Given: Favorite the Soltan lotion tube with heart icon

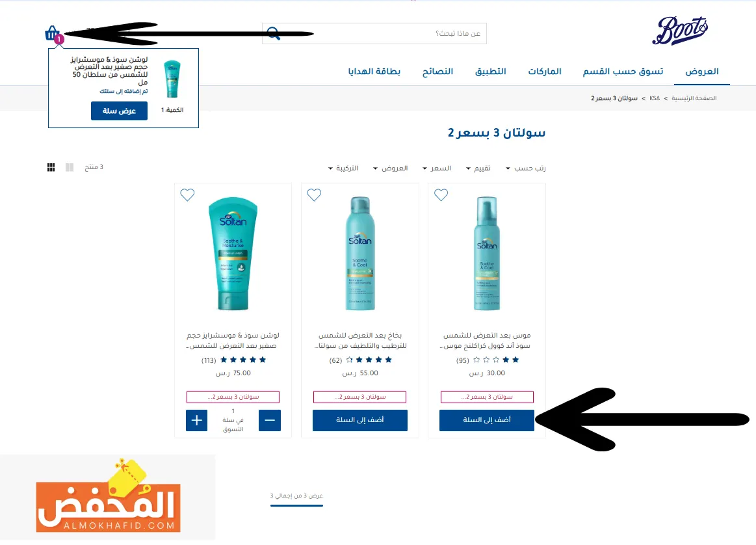Looking at the screenshot, I should tap(187, 195).
